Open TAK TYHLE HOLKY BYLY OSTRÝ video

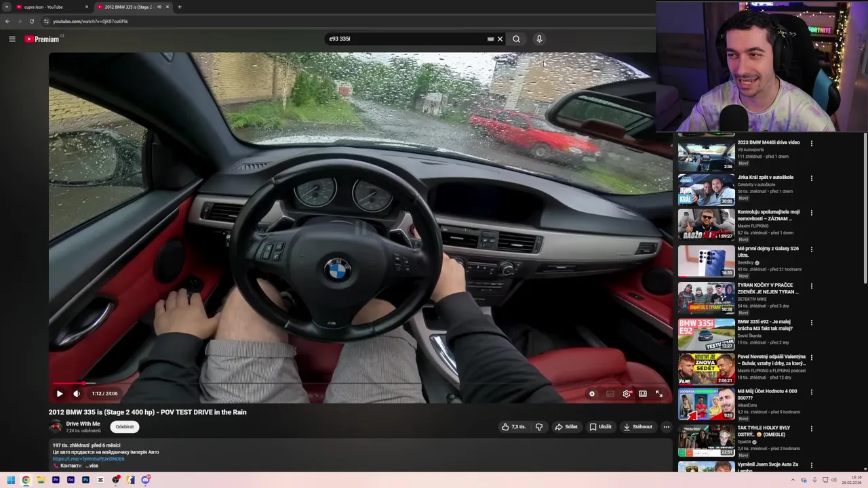point(764,431)
